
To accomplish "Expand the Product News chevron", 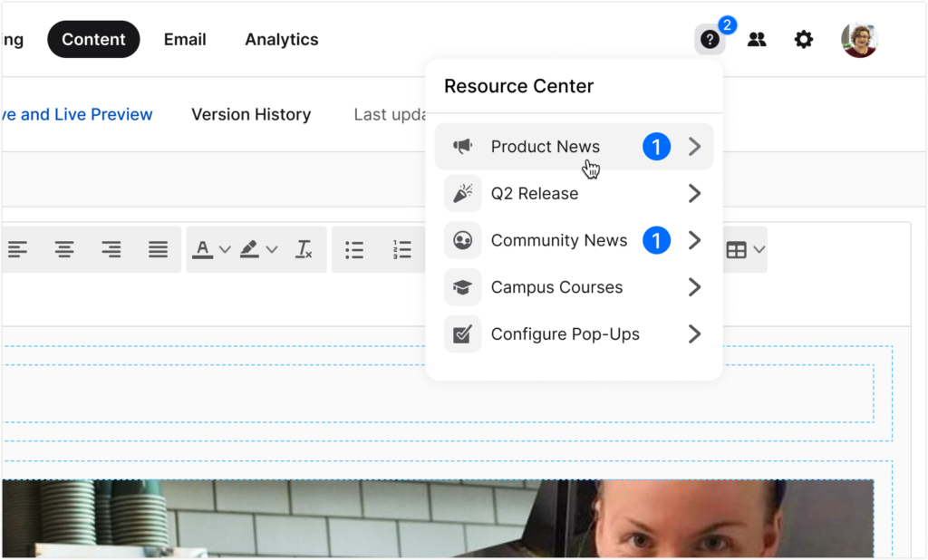I will point(693,146).
